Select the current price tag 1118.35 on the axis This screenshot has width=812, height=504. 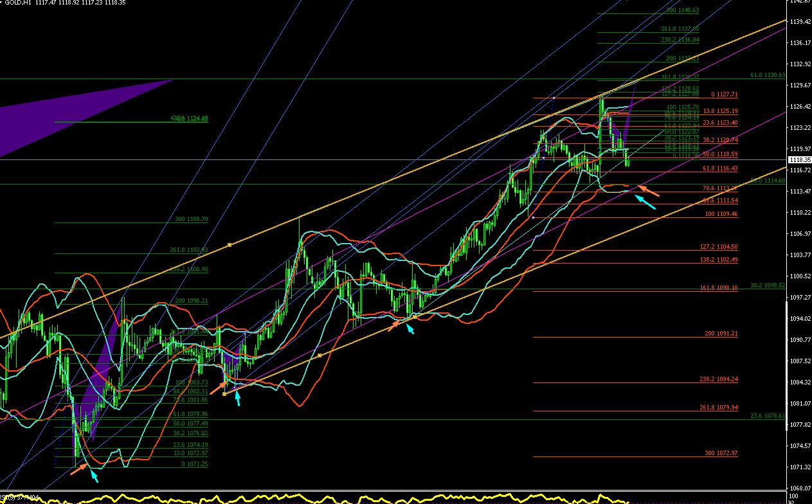(800, 159)
